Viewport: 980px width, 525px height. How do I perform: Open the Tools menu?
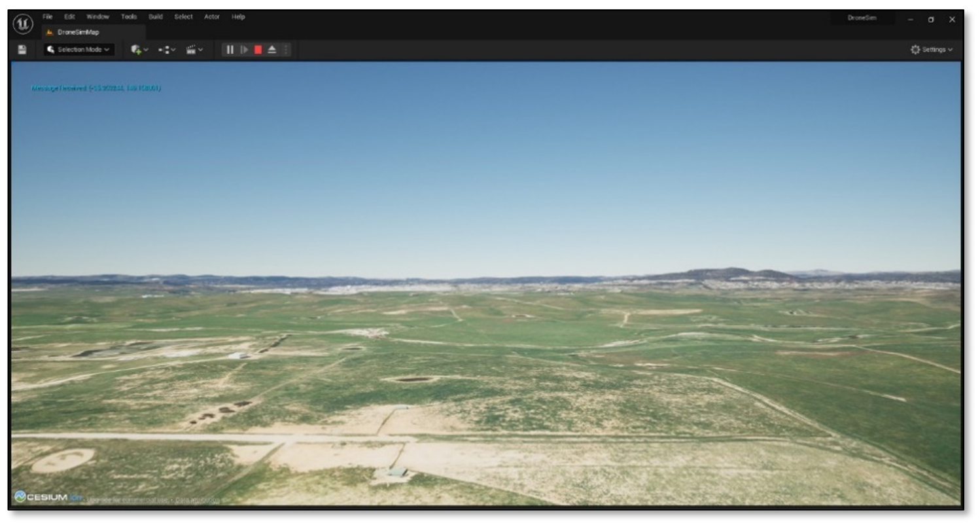pyautogui.click(x=128, y=17)
